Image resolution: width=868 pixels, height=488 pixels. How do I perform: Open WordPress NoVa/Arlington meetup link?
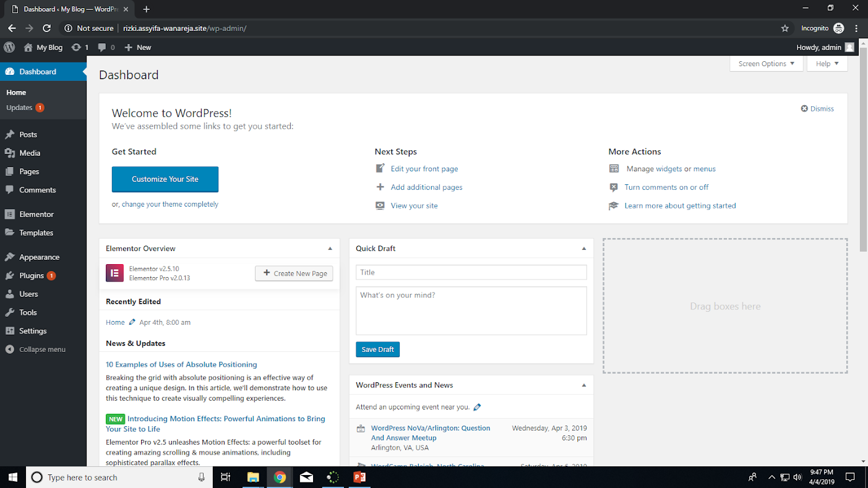pos(431,433)
